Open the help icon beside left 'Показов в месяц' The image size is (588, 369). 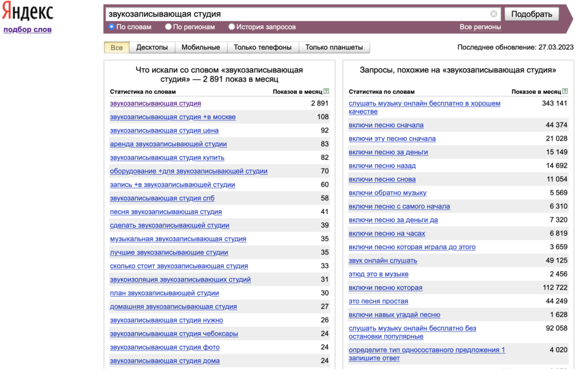click(x=326, y=91)
